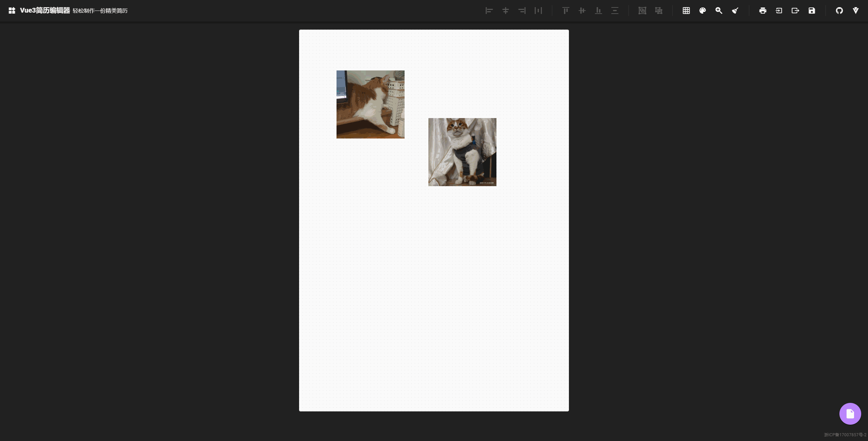Clear the canvas with broom icon
Viewport: 868px width, 441px height.
coord(735,11)
